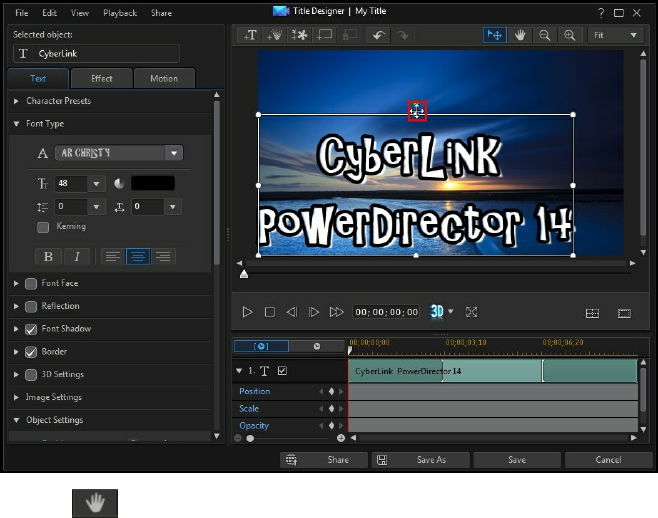Switch timeline to movie mode button
Viewport: 658px width, 518px height.
[317, 346]
